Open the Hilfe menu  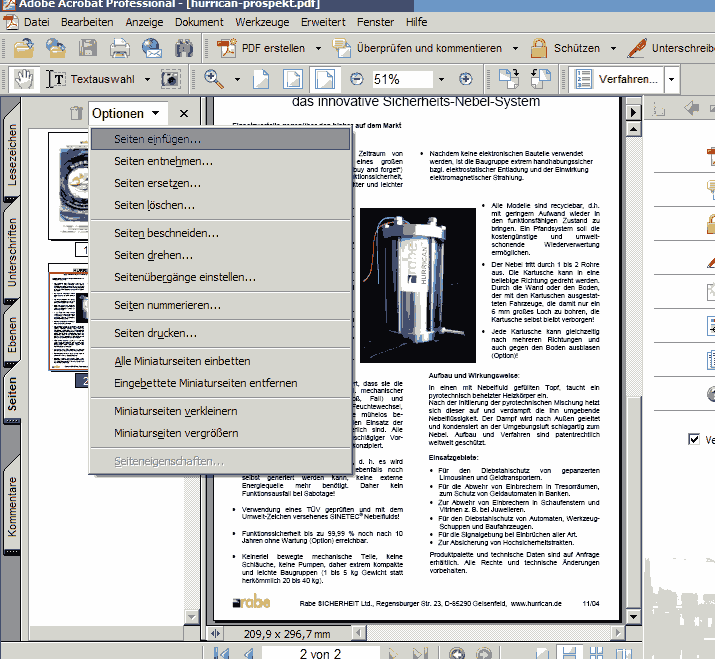coord(416,22)
